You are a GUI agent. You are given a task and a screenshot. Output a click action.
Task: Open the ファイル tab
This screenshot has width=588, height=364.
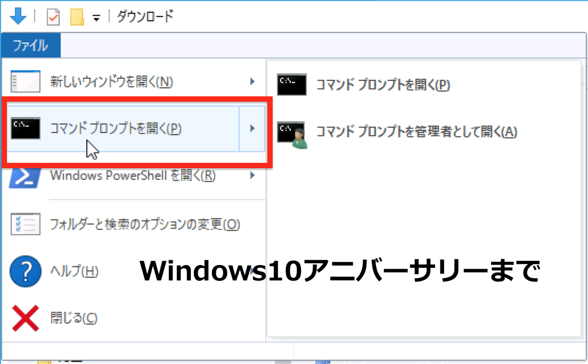point(31,45)
